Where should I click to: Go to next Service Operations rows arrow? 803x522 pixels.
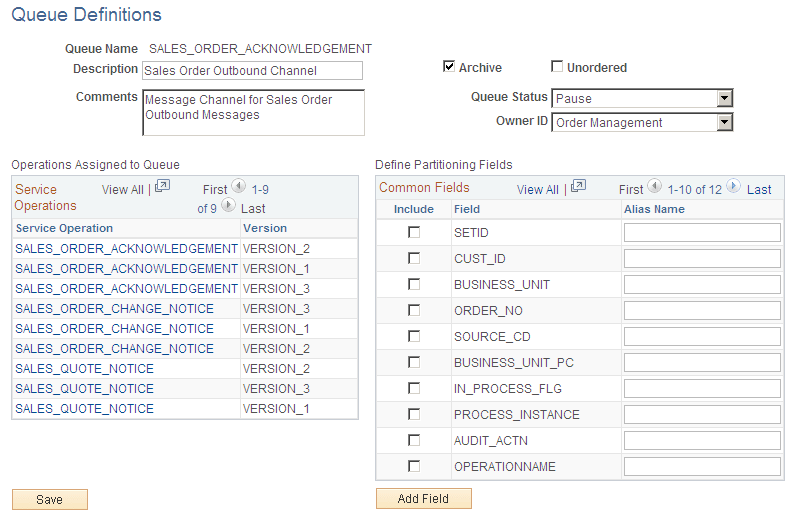tap(228, 206)
